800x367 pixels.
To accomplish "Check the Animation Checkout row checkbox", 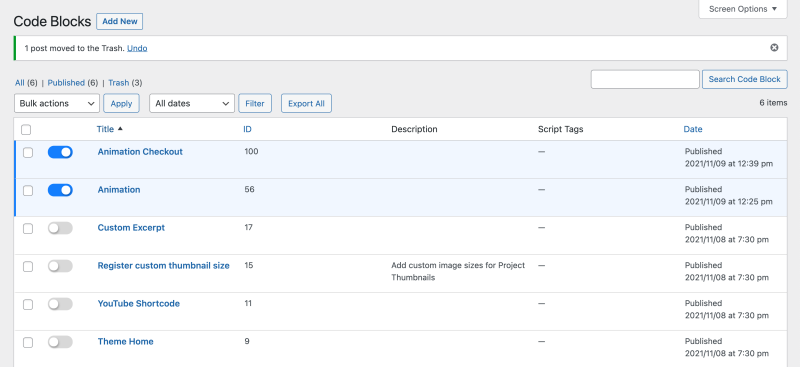I will 28,153.
